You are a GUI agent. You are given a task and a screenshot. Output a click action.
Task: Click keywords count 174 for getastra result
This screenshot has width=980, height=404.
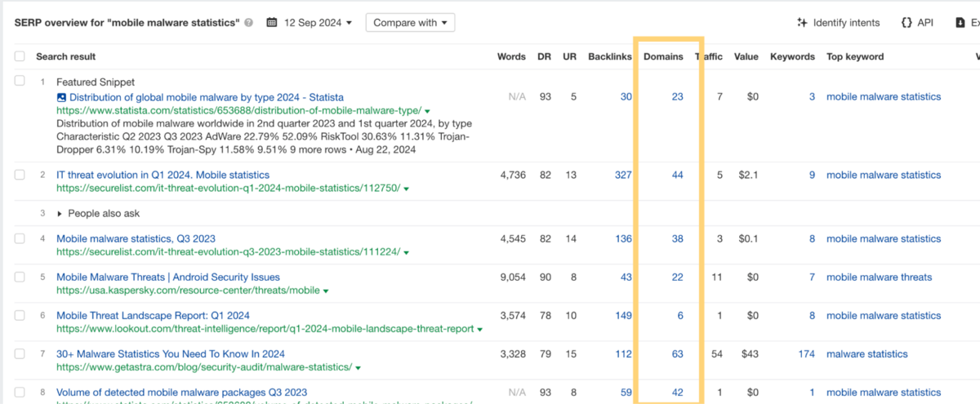tap(807, 354)
